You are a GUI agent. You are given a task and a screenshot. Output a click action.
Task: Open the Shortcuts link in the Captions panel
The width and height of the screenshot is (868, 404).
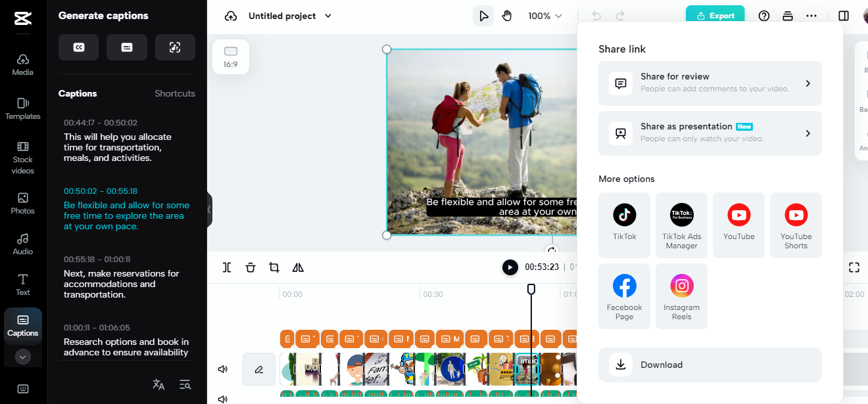coord(175,93)
